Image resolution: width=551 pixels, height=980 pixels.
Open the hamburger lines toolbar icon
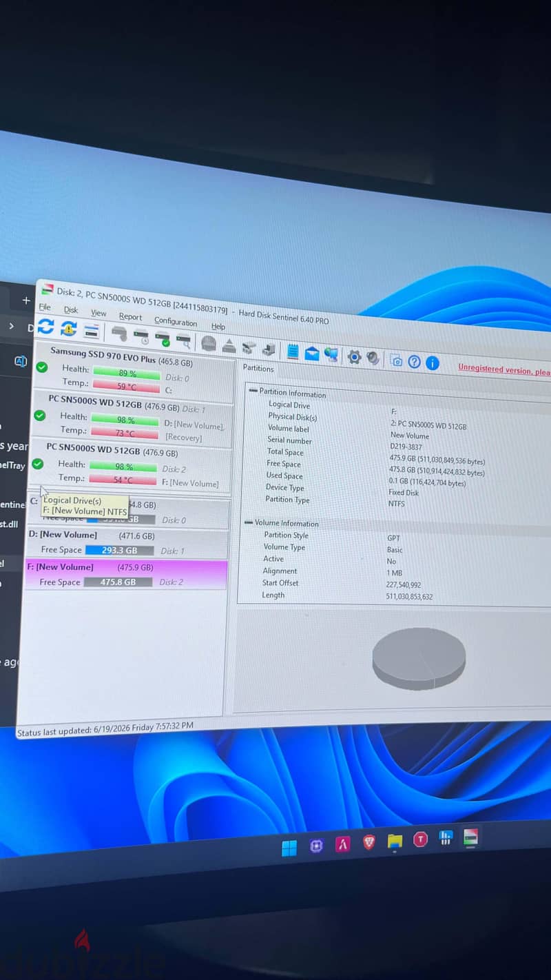(92, 331)
